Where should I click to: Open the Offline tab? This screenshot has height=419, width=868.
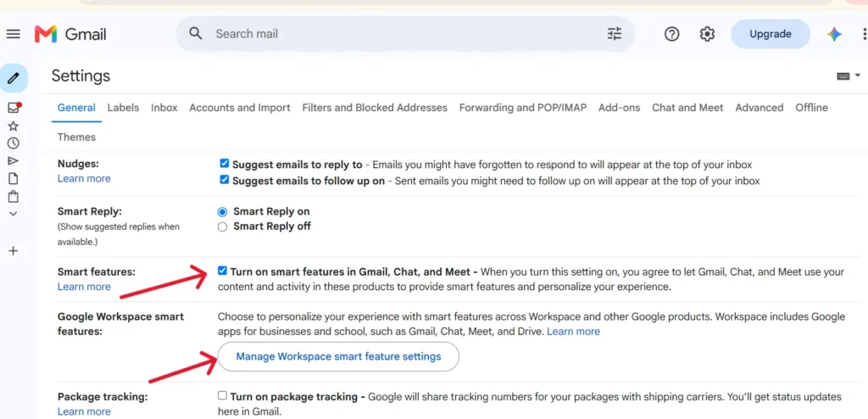pos(811,108)
